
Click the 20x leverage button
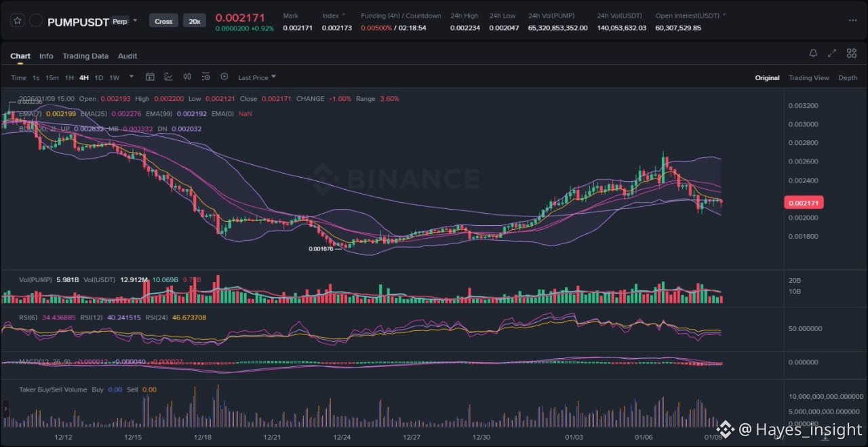(x=195, y=21)
